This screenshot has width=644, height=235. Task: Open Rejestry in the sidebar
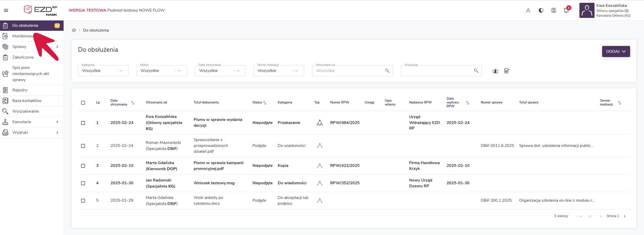20,90
